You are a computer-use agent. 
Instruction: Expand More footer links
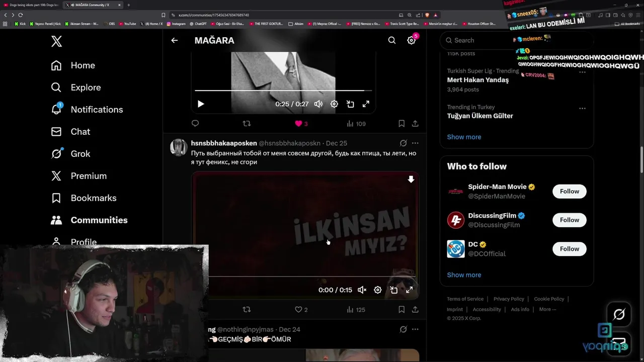(x=547, y=309)
